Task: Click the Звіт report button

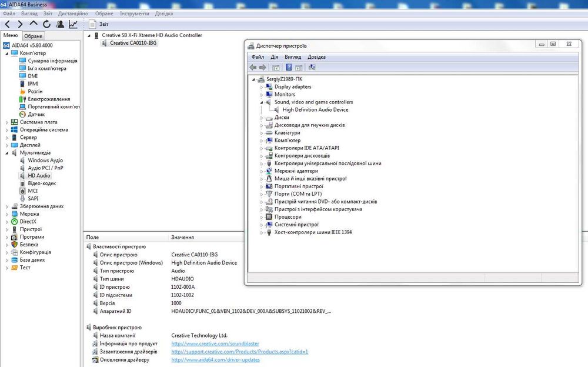Action: tap(99, 24)
